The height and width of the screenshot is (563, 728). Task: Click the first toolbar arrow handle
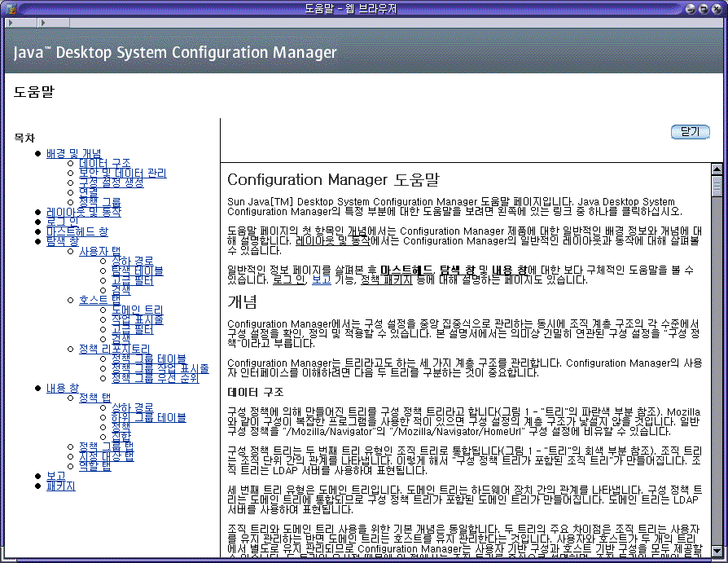11,22
